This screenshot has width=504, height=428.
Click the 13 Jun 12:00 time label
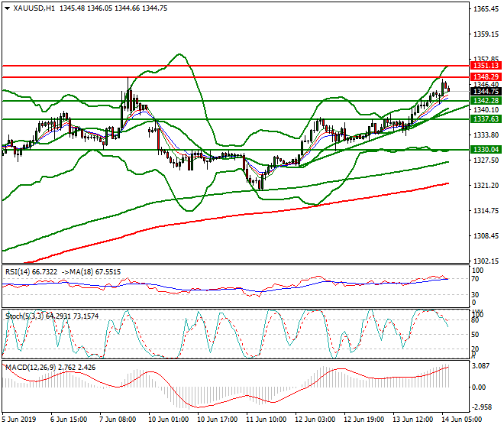tap(412, 420)
